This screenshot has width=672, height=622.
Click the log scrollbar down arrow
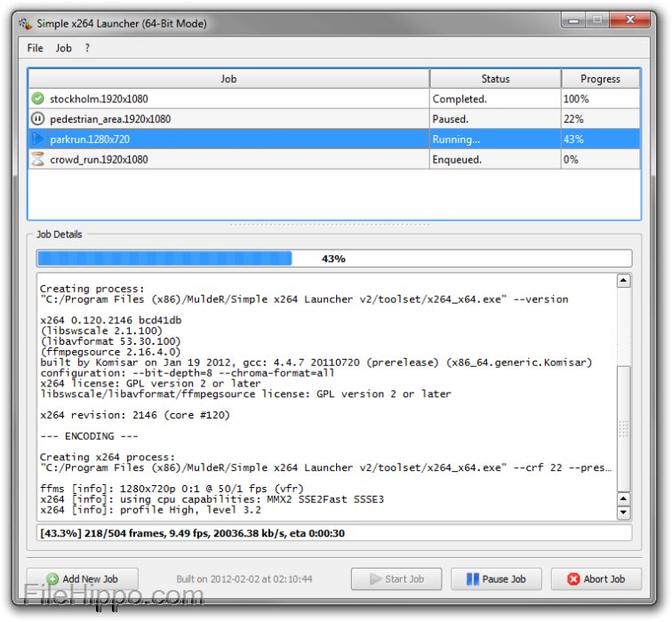[623, 513]
